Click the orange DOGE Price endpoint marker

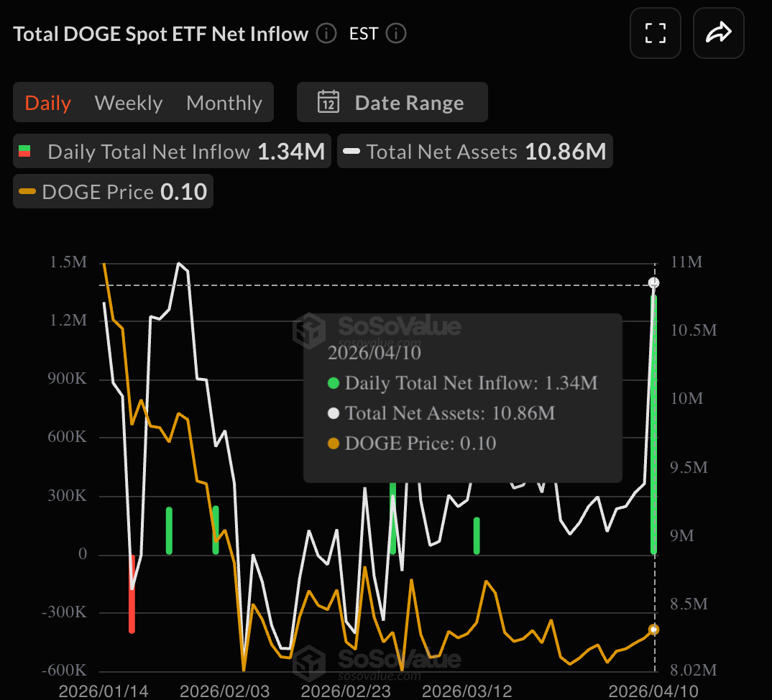pyautogui.click(x=653, y=630)
